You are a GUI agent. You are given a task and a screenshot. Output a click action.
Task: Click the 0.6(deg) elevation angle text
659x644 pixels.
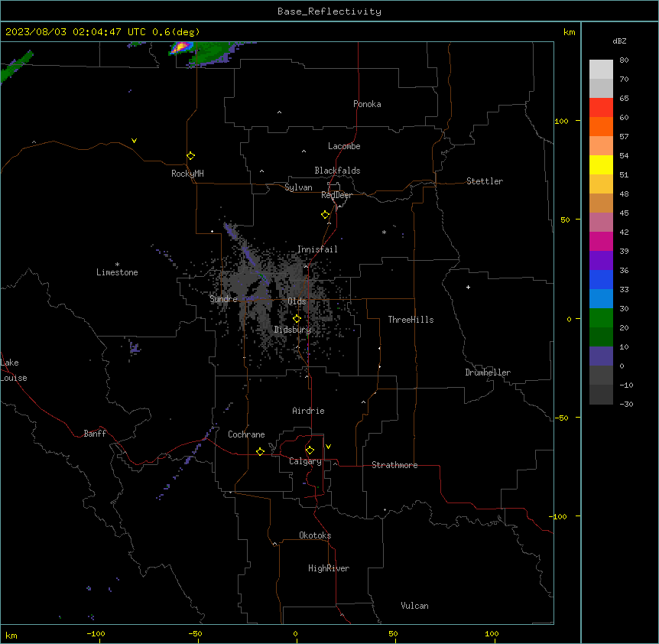(176, 32)
